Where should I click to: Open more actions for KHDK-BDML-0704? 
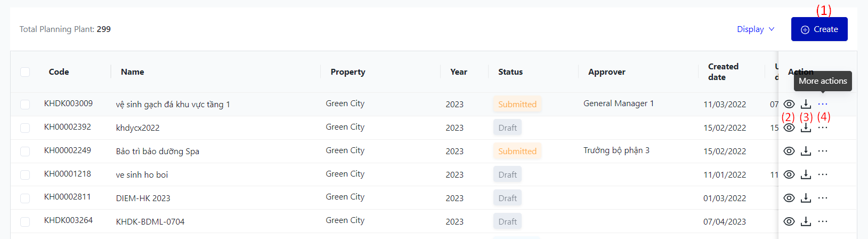click(x=823, y=221)
